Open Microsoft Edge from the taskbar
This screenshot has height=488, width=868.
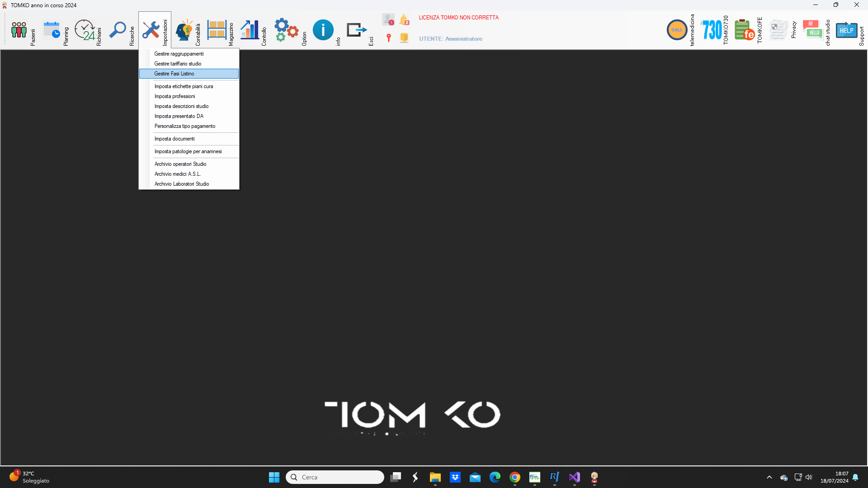pyautogui.click(x=495, y=477)
